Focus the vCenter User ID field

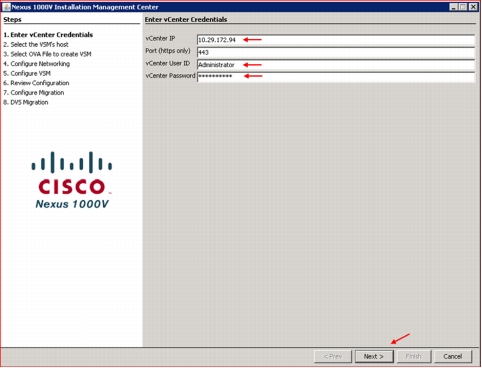[x=336, y=65]
